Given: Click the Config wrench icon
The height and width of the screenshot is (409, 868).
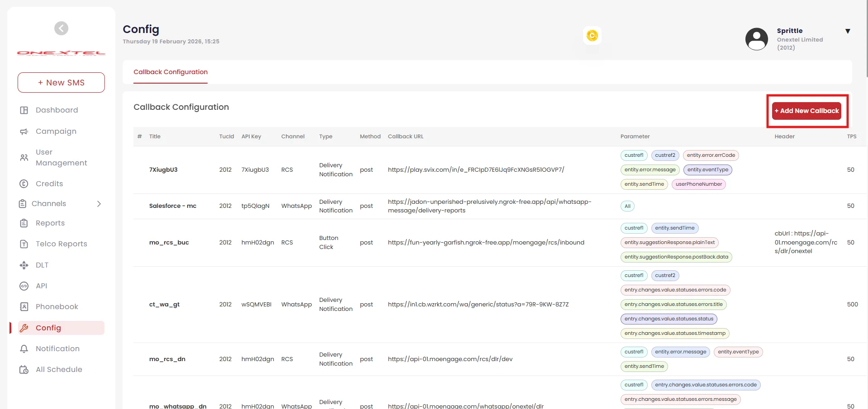Looking at the screenshot, I should (x=24, y=328).
